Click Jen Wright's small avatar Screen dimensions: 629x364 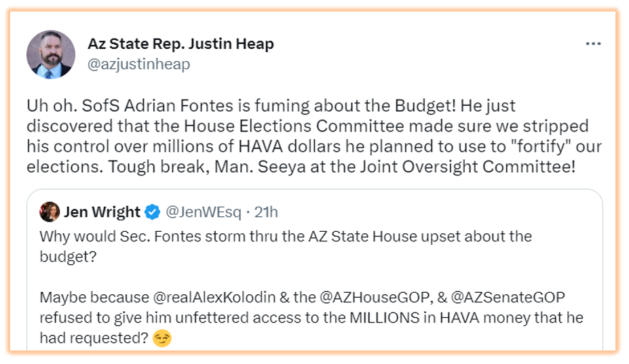tap(49, 211)
